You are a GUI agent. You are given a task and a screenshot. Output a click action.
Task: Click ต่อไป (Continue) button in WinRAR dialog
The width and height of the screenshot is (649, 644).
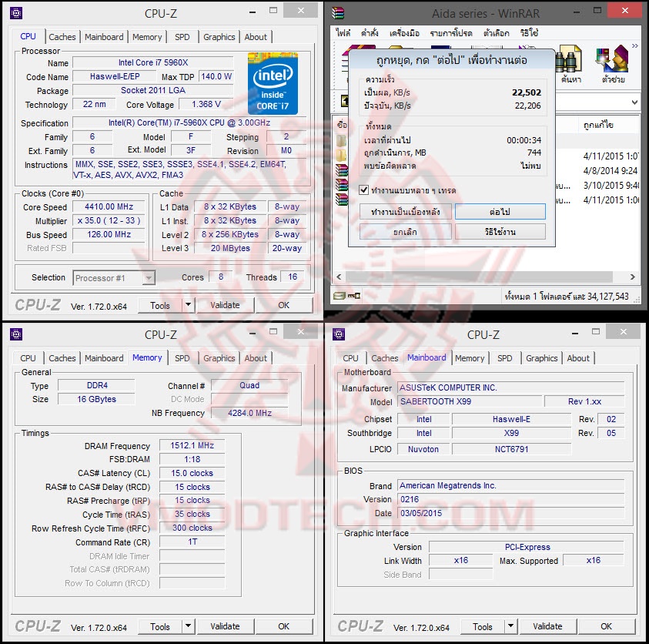500,212
